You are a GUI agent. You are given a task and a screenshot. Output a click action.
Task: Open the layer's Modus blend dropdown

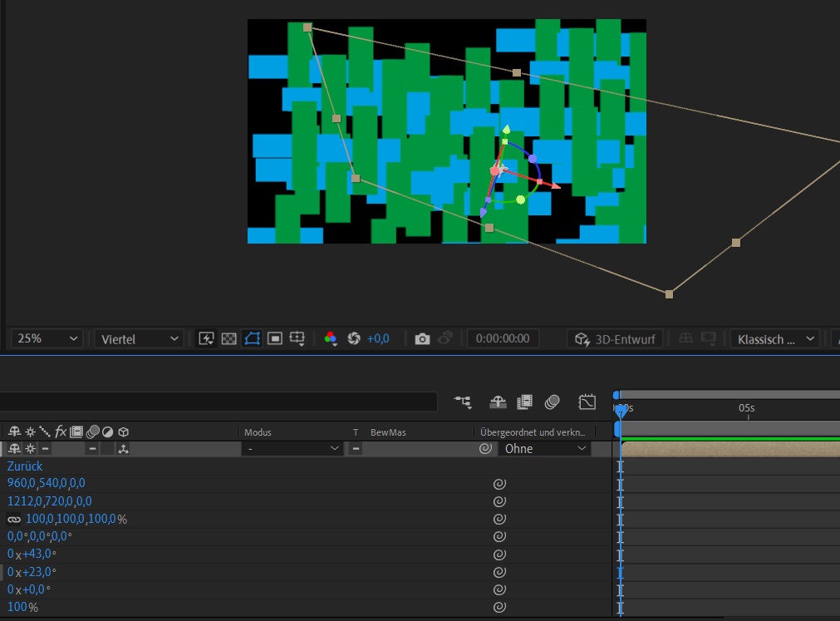coord(292,448)
